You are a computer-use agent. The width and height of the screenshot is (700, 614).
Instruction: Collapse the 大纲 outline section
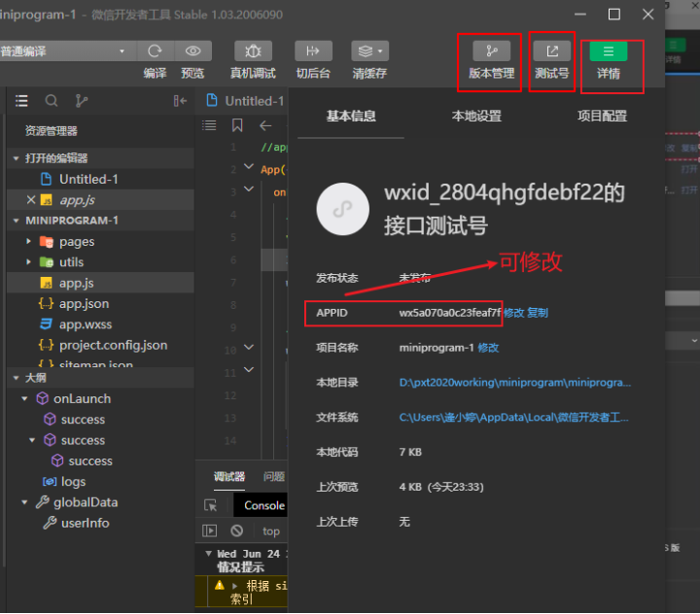click(17, 378)
